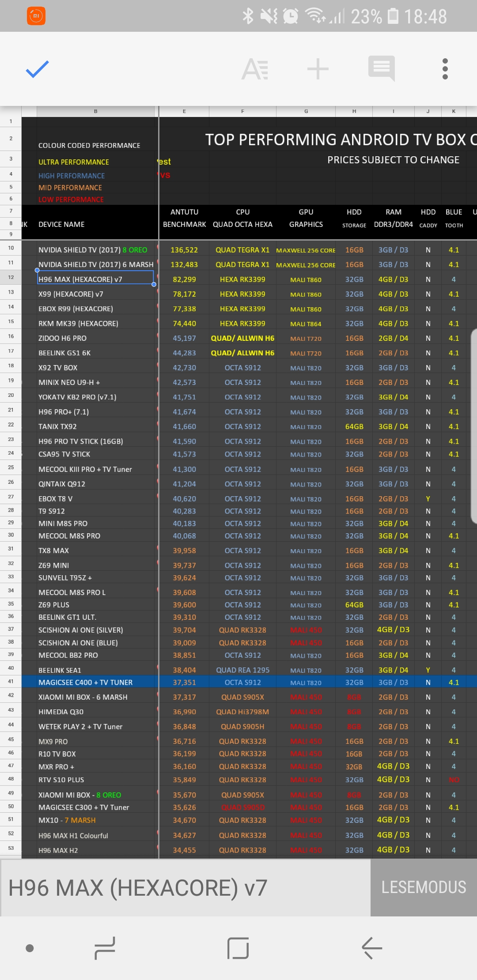Tap the blue checkmark confirm icon
Image resolution: width=477 pixels, height=980 pixels.
37,69
